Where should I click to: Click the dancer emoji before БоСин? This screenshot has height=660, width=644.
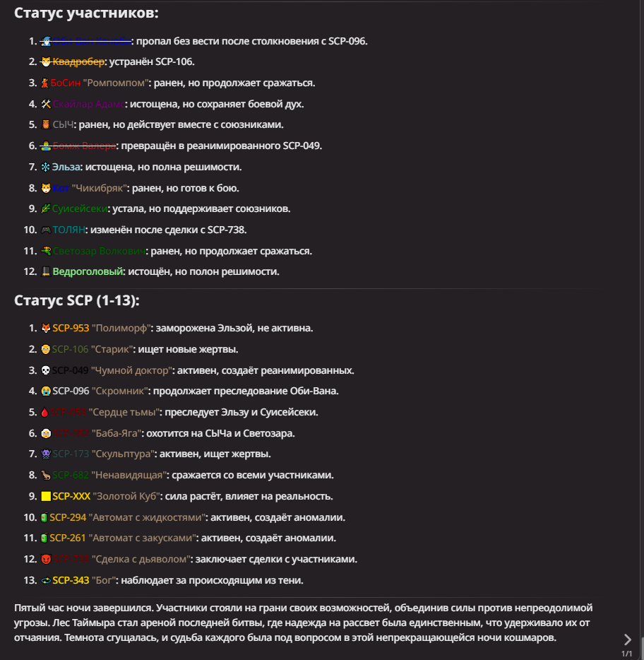46,83
